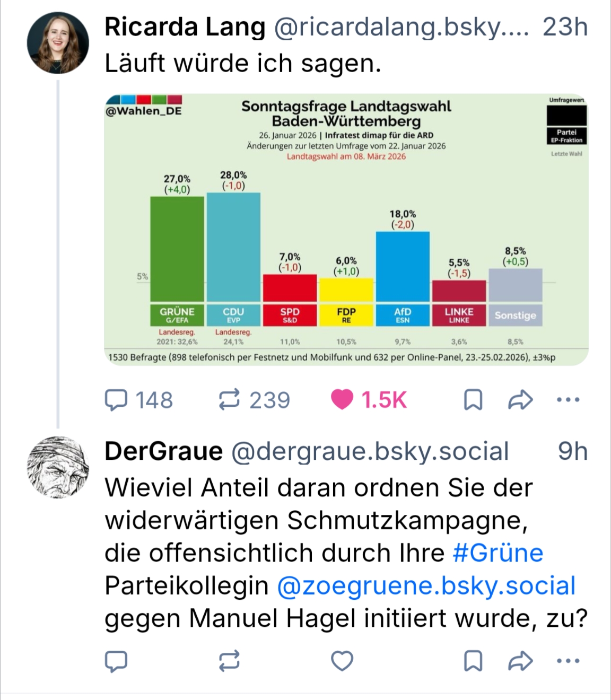611x700 pixels.
Task: Unlike Ricarda Lang's post
Action: [x=342, y=400]
